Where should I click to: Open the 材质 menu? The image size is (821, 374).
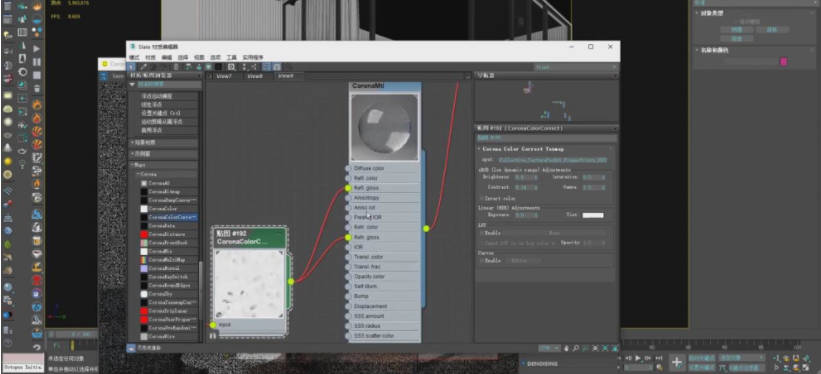[x=150, y=57]
